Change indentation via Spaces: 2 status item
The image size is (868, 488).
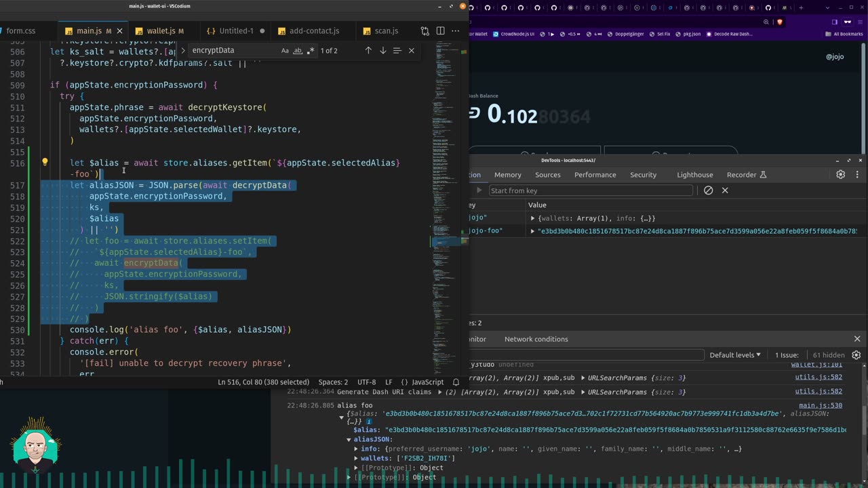333,382
